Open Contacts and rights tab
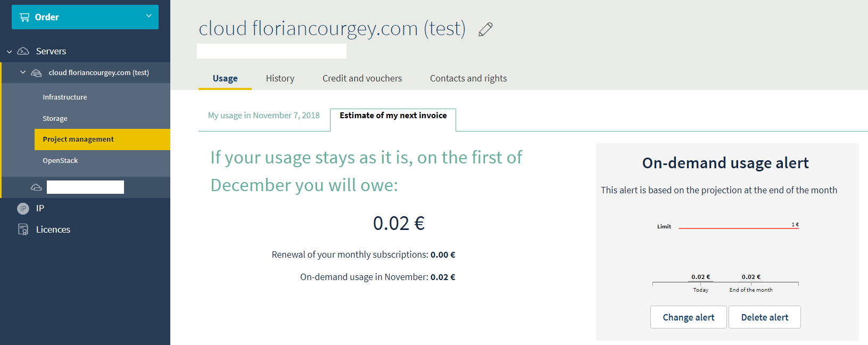 pos(468,78)
